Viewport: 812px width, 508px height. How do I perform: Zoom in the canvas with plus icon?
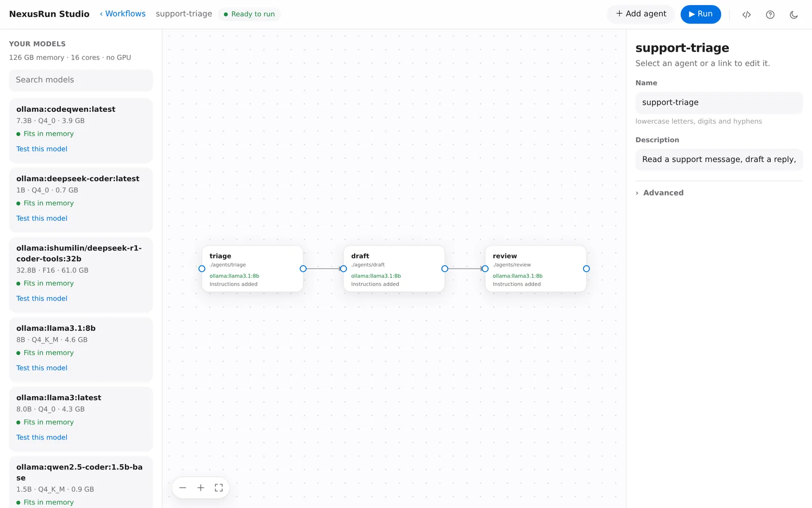[201, 488]
